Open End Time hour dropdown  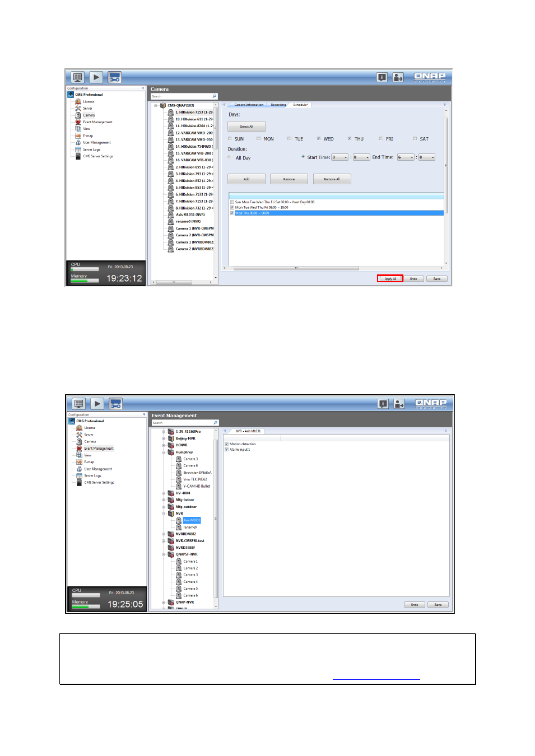406,157
